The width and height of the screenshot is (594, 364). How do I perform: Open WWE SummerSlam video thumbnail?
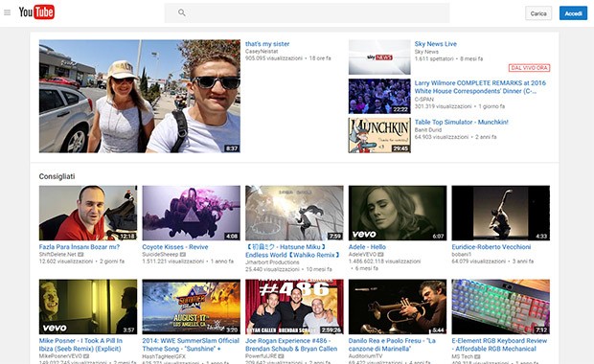click(191, 307)
